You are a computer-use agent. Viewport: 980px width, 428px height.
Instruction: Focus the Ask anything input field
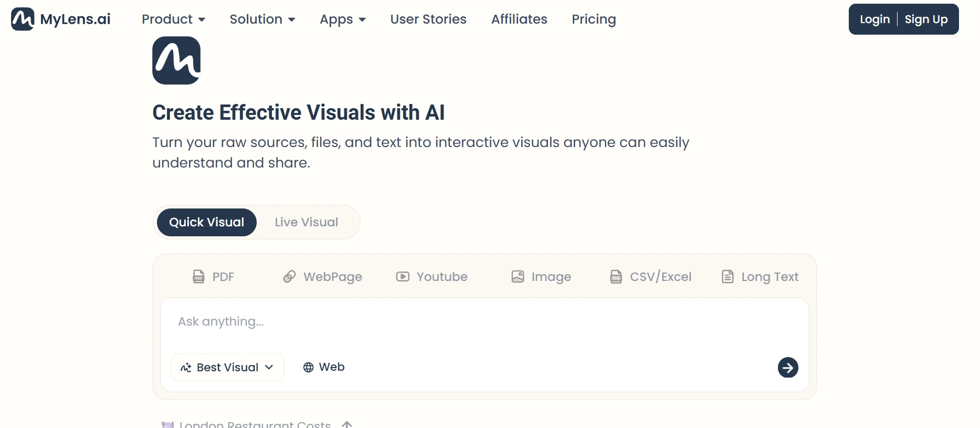(x=484, y=322)
